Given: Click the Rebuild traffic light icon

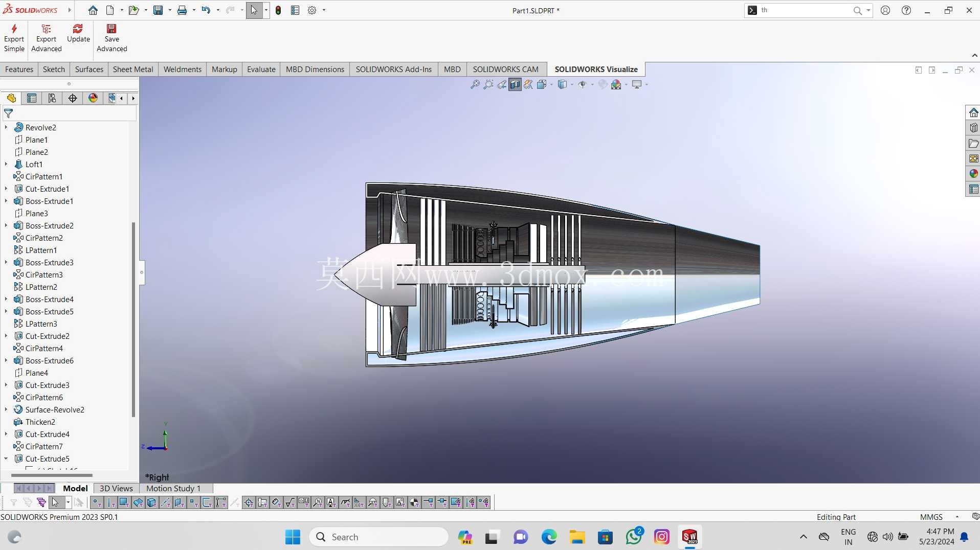Looking at the screenshot, I should (278, 10).
